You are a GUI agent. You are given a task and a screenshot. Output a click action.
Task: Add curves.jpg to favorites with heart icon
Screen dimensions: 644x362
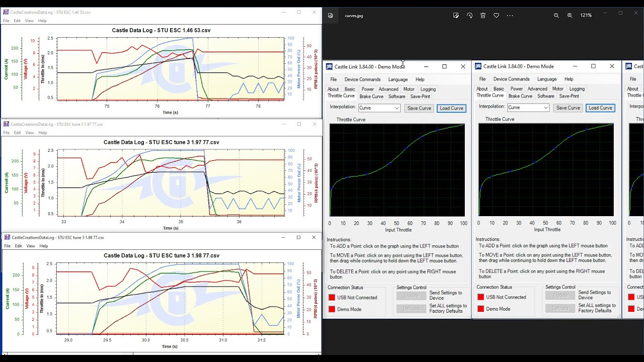496,16
